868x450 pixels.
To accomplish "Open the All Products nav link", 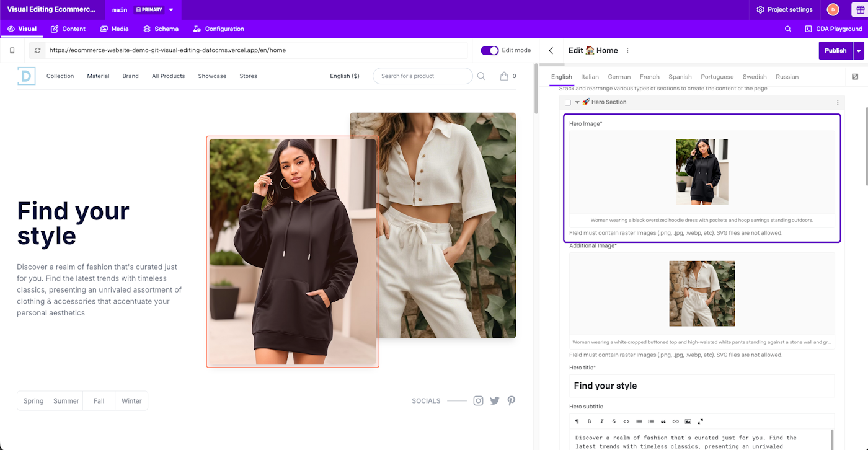I will pos(169,76).
